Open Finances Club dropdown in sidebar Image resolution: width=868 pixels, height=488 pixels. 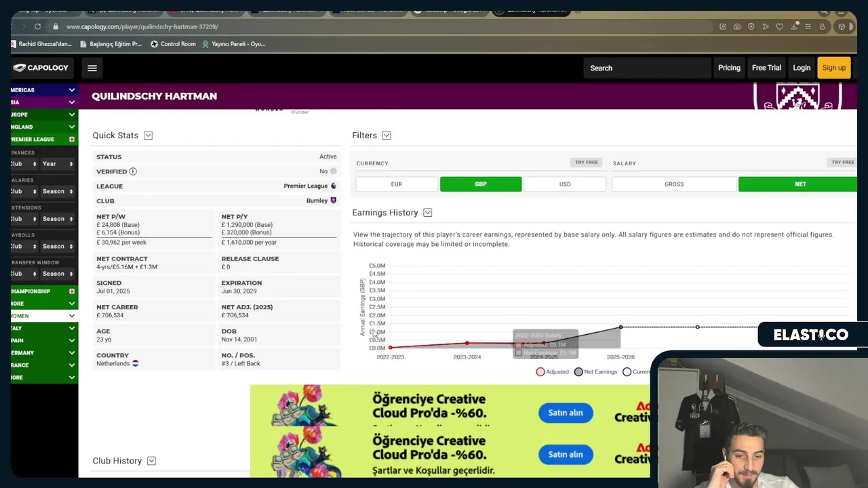(24, 164)
